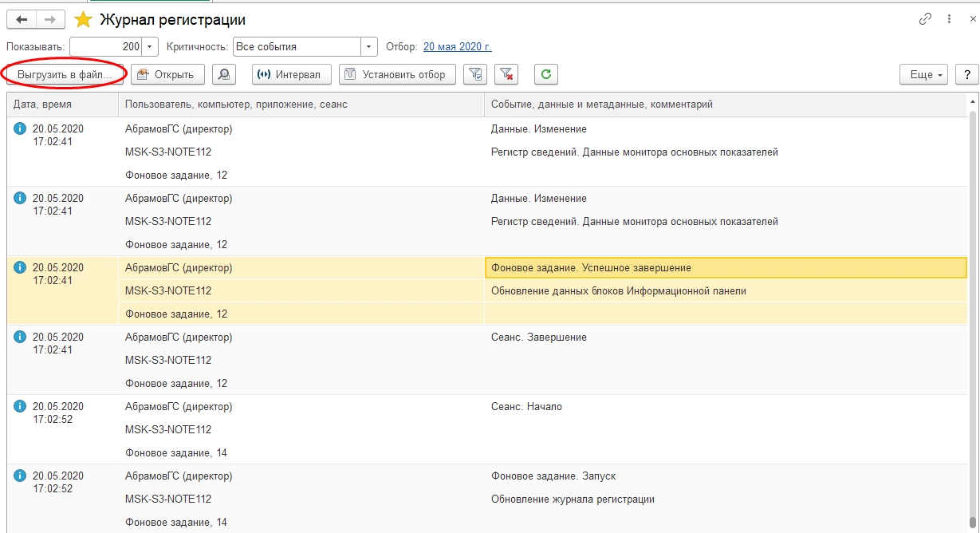Expand the Показывать count dropdown arrow
This screenshot has width=980, height=533.
(152, 47)
